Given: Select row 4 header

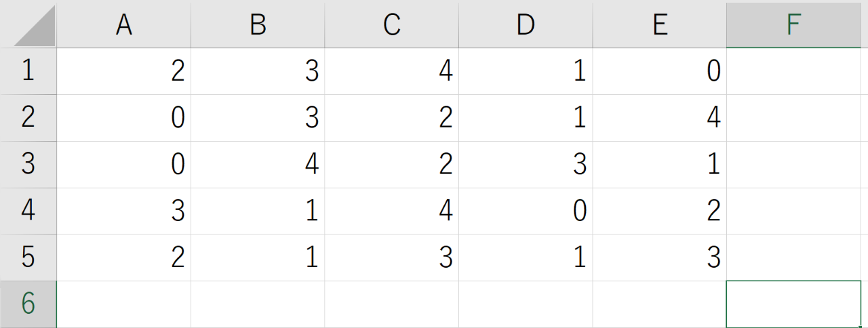Looking at the screenshot, I should 28,211.
